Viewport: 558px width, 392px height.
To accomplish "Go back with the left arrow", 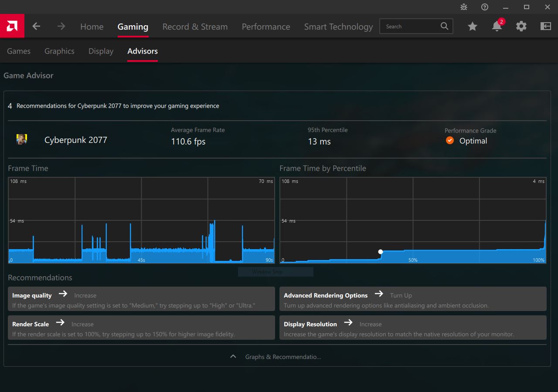I will click(36, 26).
